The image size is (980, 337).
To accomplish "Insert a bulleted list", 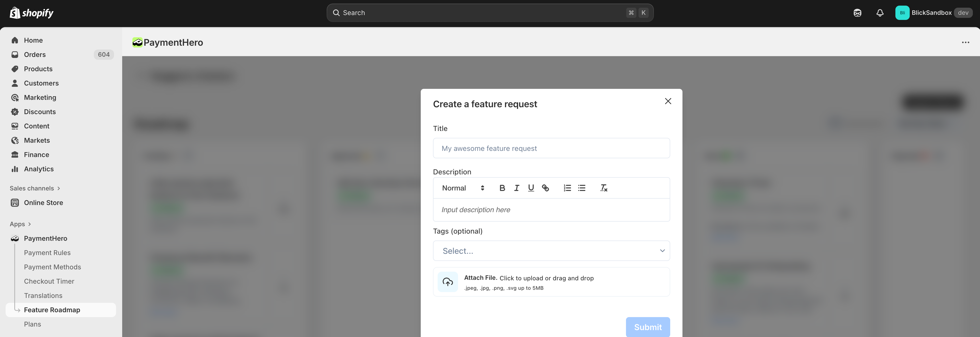I will tap(582, 188).
